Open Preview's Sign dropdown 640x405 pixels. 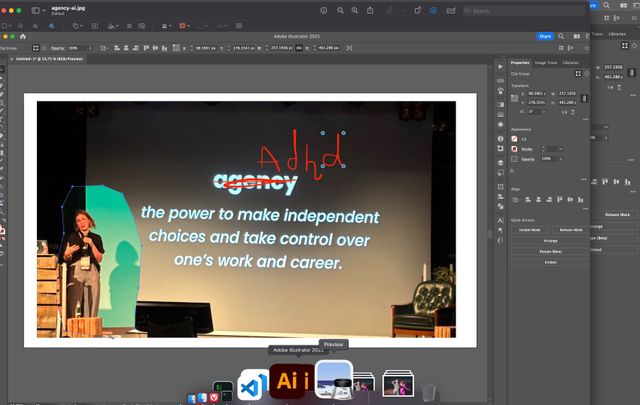[113, 26]
